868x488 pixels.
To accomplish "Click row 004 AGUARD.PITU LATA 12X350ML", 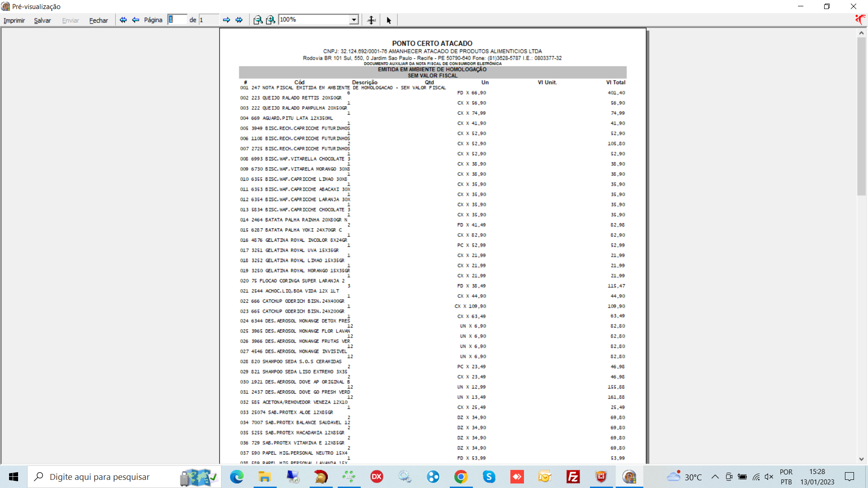I will click(x=287, y=118).
